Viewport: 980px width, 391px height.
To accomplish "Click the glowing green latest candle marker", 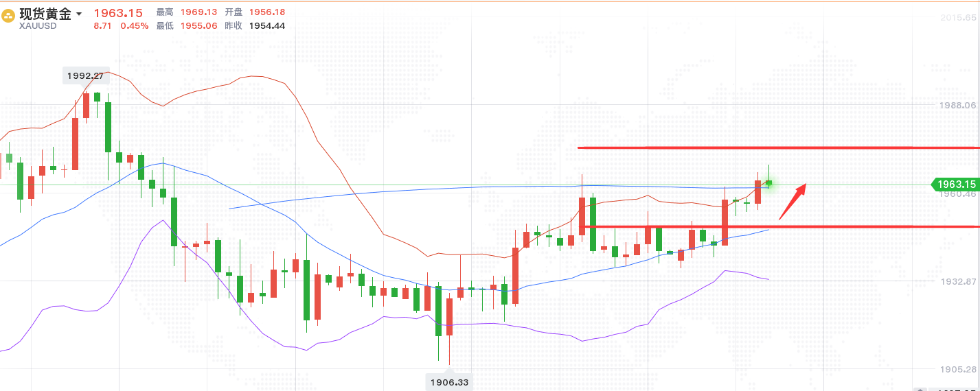I will click(x=768, y=184).
